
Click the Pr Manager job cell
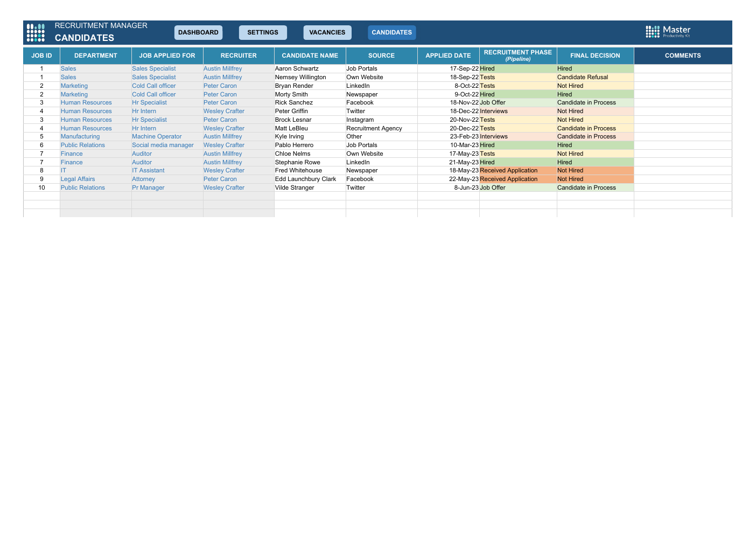[167, 187]
